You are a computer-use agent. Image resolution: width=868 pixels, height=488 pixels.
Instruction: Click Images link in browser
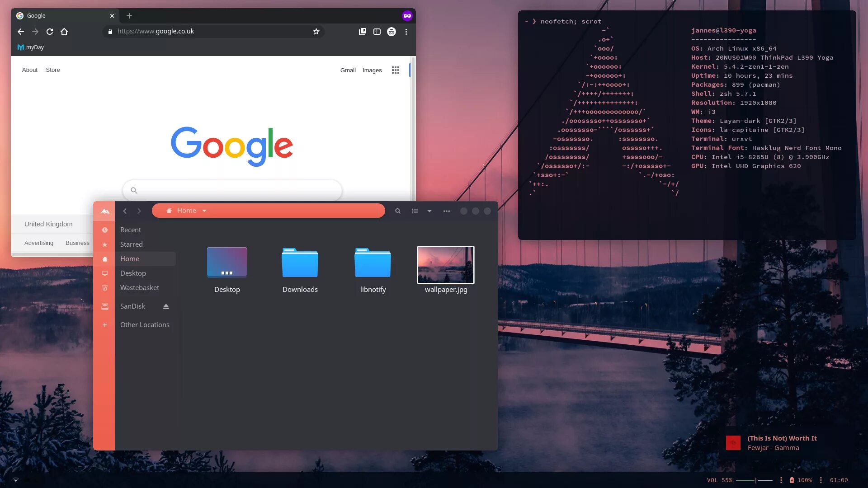click(372, 70)
